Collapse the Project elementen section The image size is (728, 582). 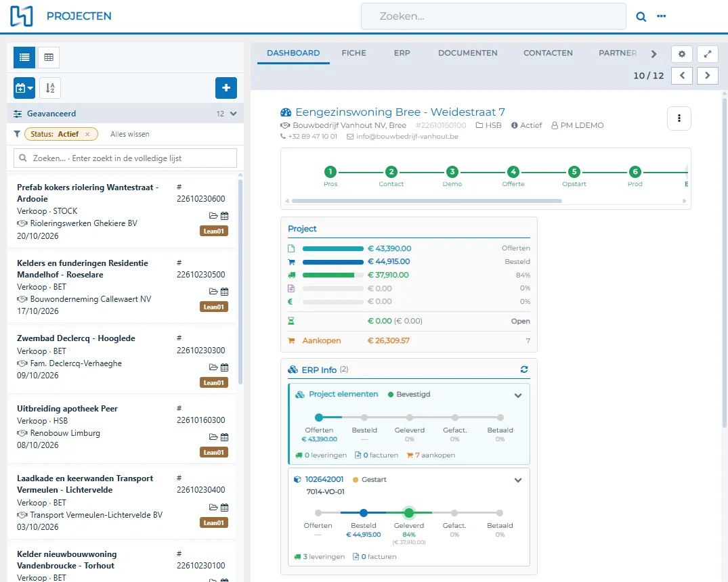tap(518, 395)
